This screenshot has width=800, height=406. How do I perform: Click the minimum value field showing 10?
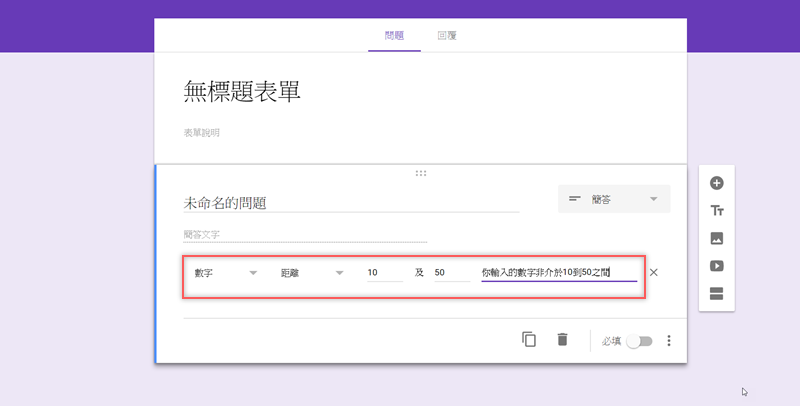pyautogui.click(x=384, y=272)
